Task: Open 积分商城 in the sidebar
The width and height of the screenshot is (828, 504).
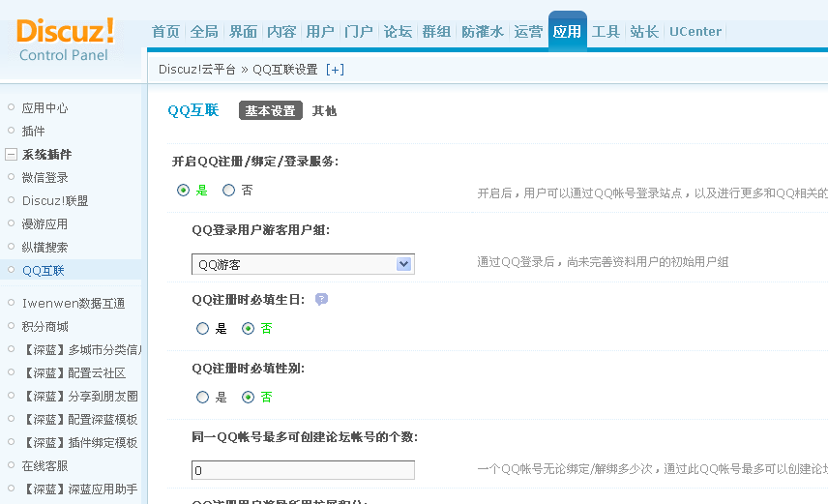Action: (44, 327)
